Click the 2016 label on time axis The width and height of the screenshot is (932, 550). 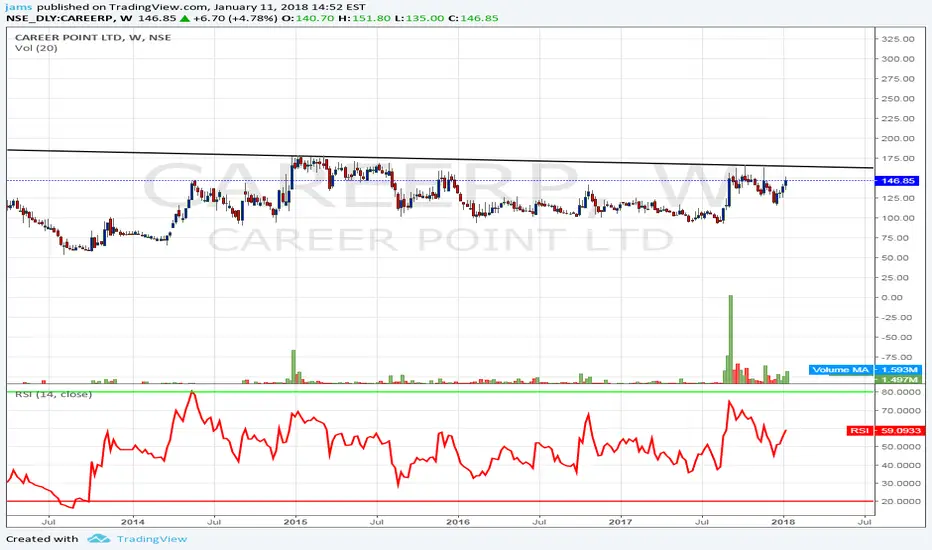tap(458, 522)
